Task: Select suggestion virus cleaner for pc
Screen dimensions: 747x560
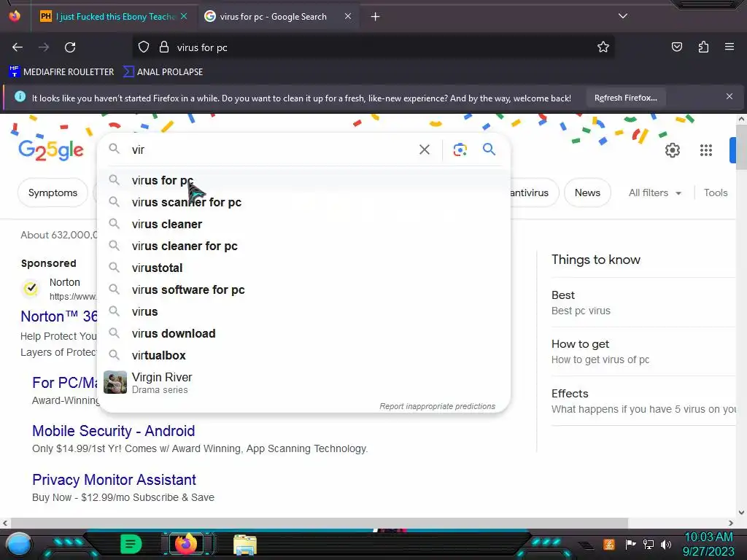Action: 304,246
